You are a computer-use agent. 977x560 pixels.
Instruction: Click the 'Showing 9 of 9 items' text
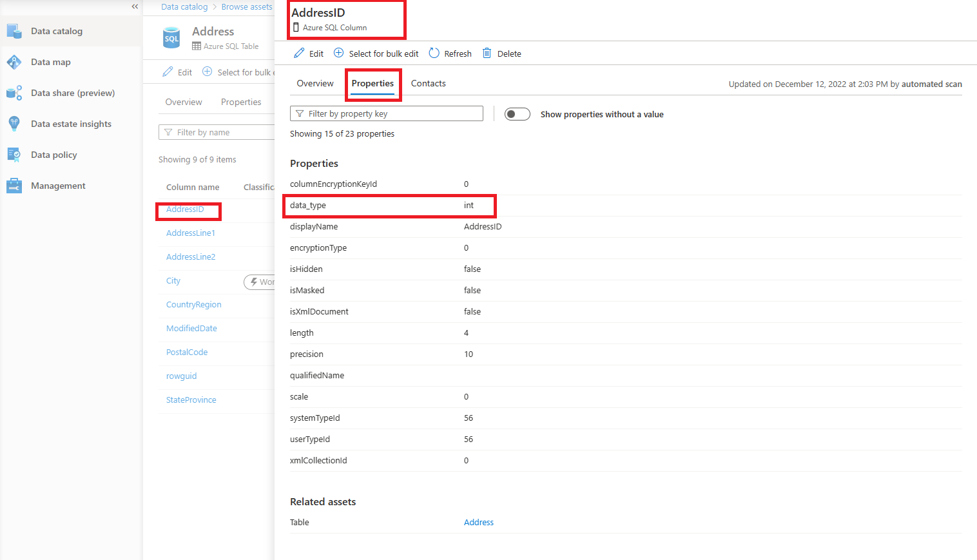197,160
